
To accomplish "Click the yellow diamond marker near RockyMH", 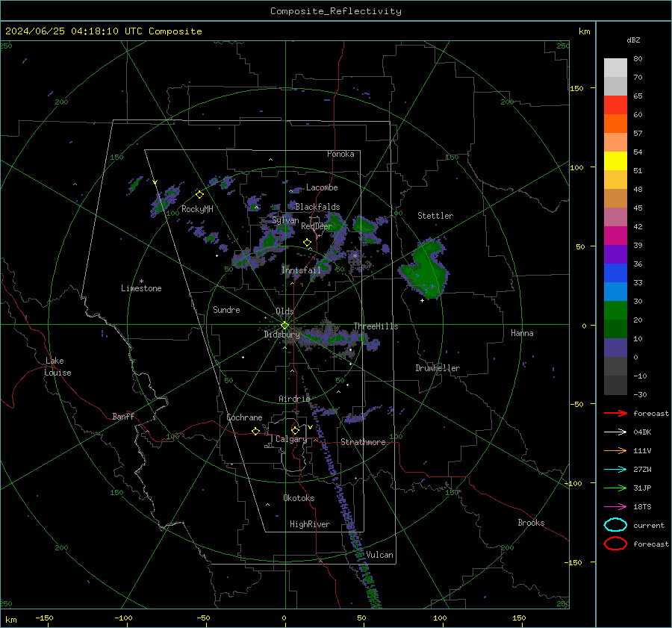I will pos(199,195).
